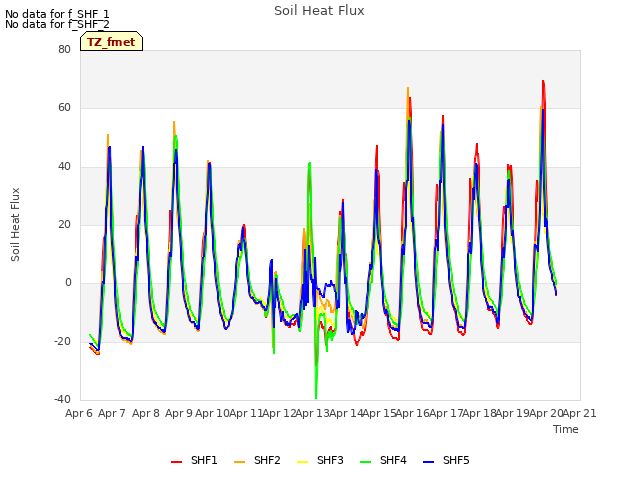Image resolution: width=640 pixels, height=480 pixels.
Task: Click the Apr 9 x-axis tick label
Action: coord(179,413)
